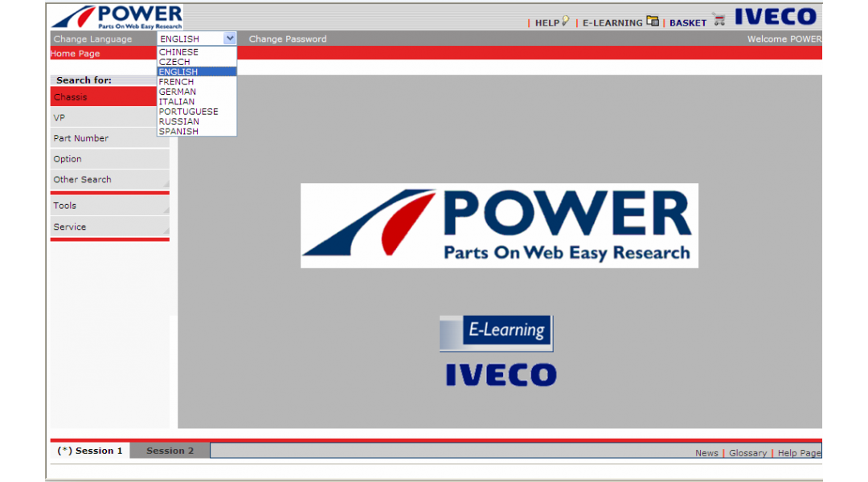The image size is (868, 482).
Task: Select CHINESE in the language list
Action: (197, 52)
